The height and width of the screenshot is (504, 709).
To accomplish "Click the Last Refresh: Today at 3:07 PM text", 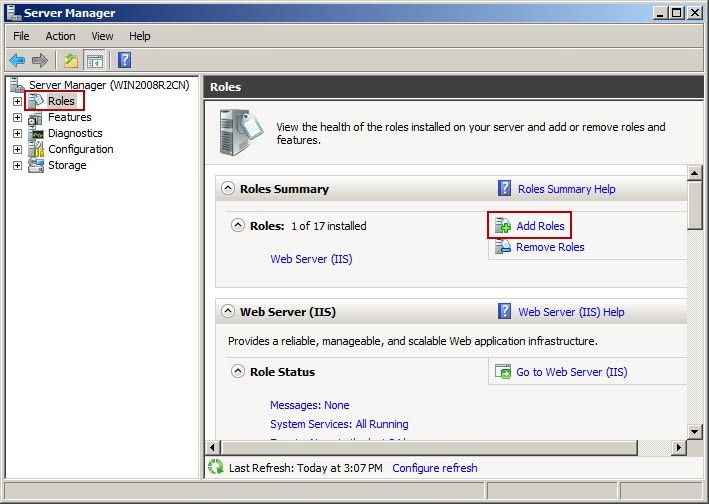I will [306, 468].
